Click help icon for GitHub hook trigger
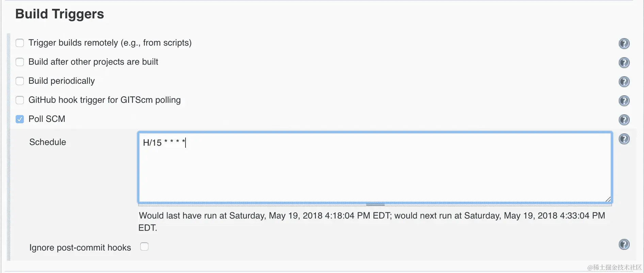Viewport: 644px width, 273px height. (624, 101)
